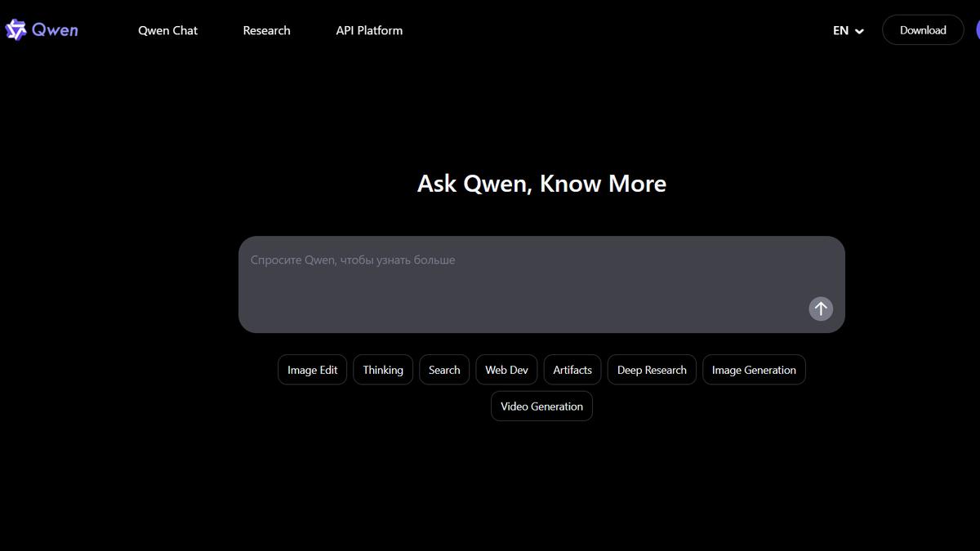The width and height of the screenshot is (980, 551).
Task: Go to the API Platform section
Action: coord(368,30)
